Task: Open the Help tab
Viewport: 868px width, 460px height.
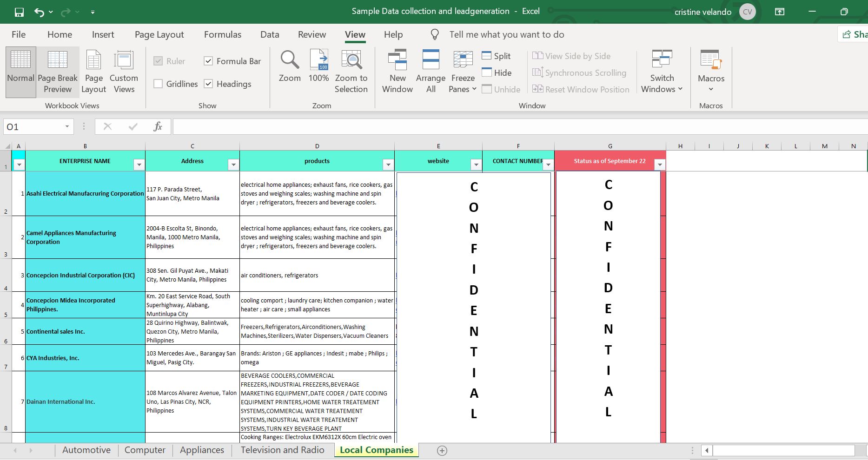Action: coord(393,34)
